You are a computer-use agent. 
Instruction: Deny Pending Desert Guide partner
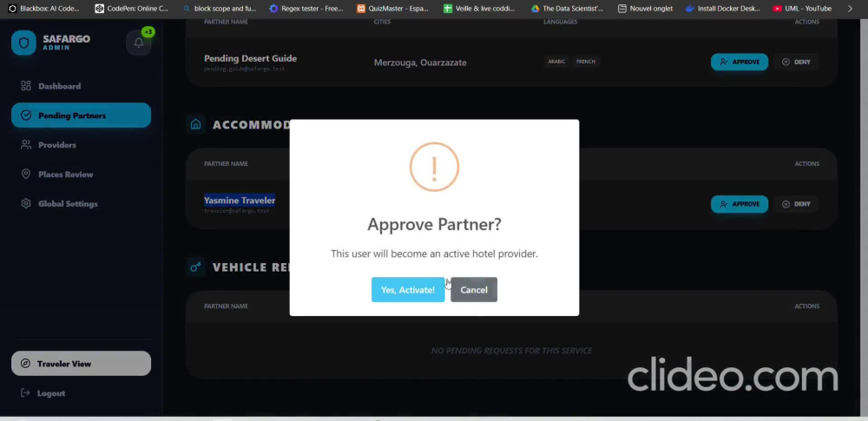point(797,62)
